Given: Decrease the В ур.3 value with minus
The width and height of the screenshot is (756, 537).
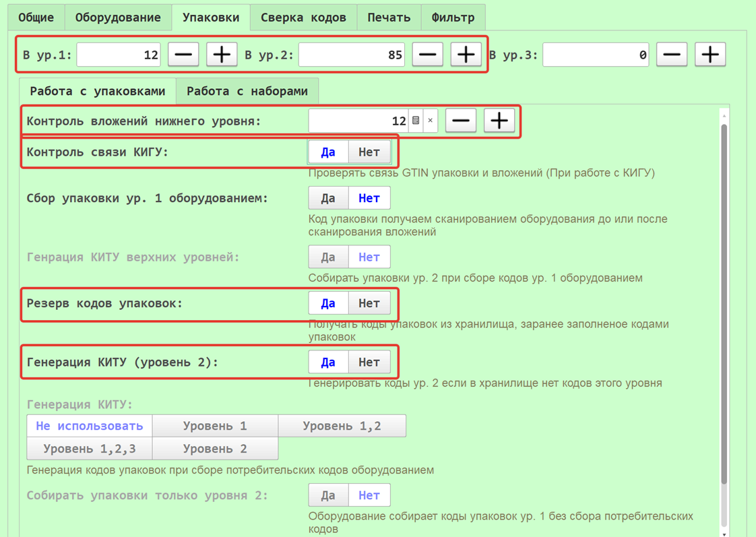Looking at the screenshot, I should [672, 55].
